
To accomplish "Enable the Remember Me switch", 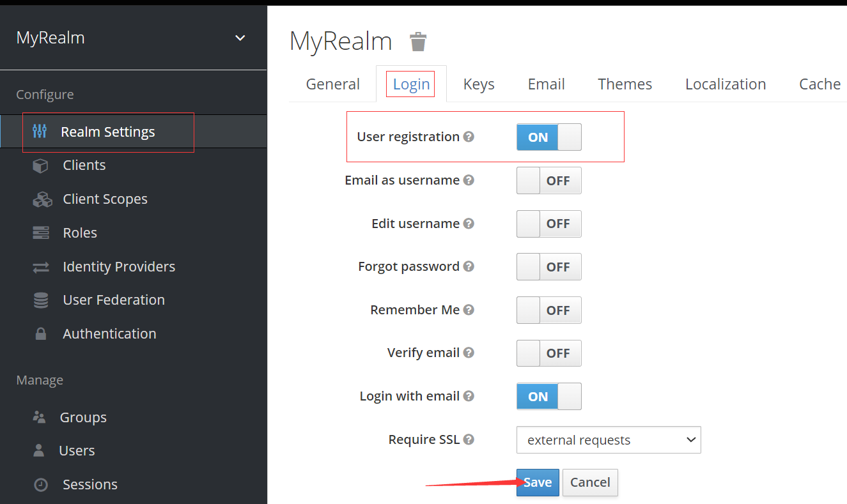I will (x=549, y=310).
